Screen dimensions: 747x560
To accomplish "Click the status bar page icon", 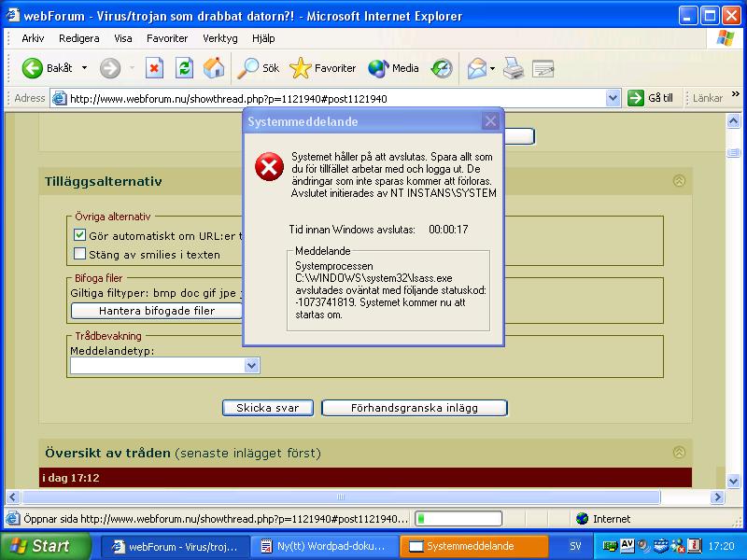I will click(13, 519).
